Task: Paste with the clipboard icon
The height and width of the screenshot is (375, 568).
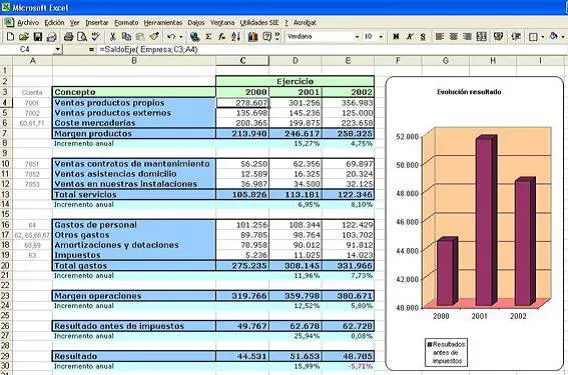Action: (140, 37)
